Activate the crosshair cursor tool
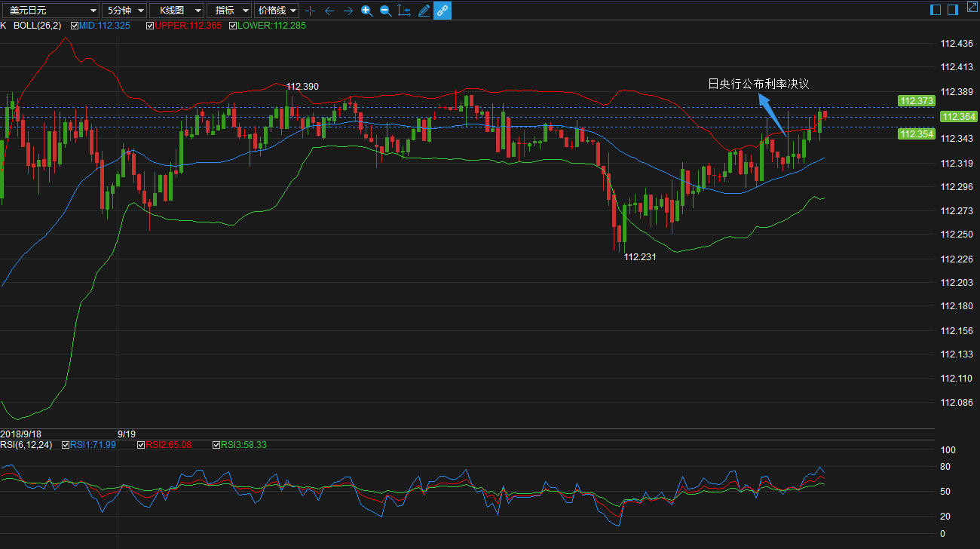This screenshot has width=980, height=549. point(310,11)
